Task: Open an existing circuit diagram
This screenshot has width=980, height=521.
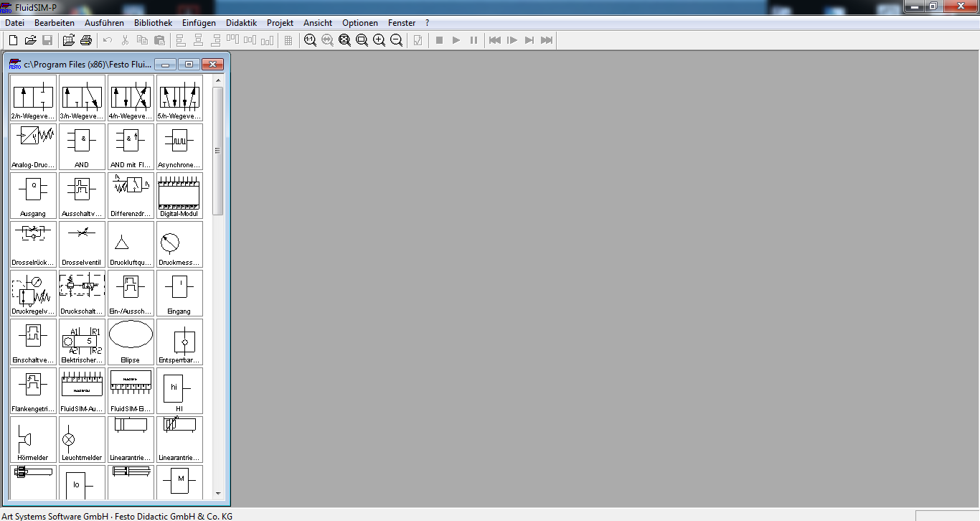Action: pos(30,40)
